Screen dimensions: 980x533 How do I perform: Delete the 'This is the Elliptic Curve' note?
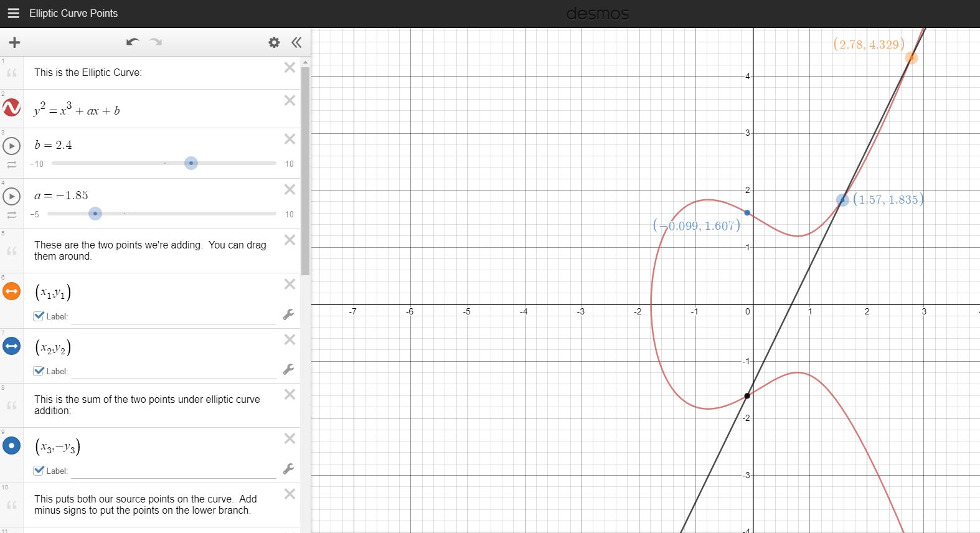point(290,67)
